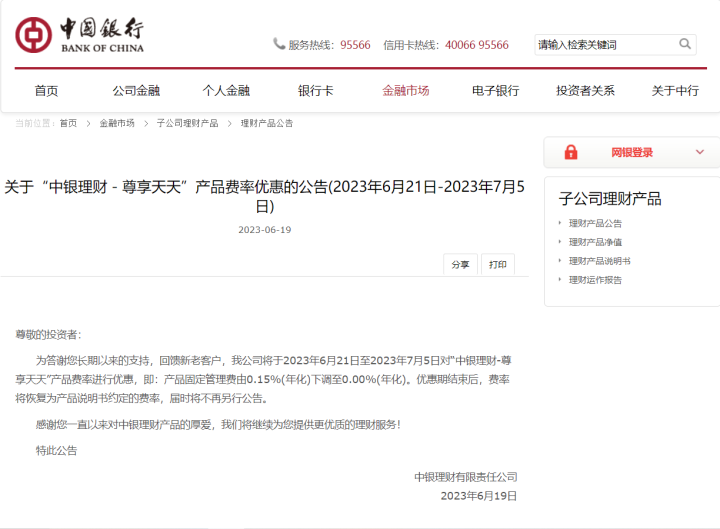Viewport: 720px width, 529px height.
Task: Open the 投资者关系 menu
Action: click(x=585, y=91)
